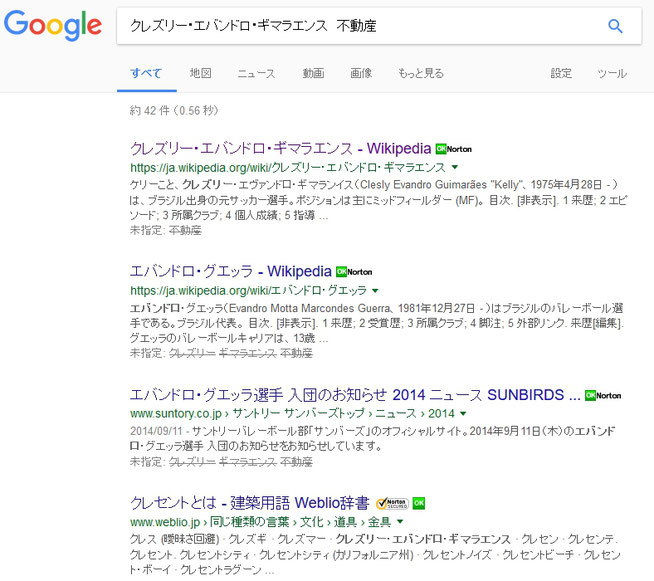Switch to the ニュース tab

(257, 73)
